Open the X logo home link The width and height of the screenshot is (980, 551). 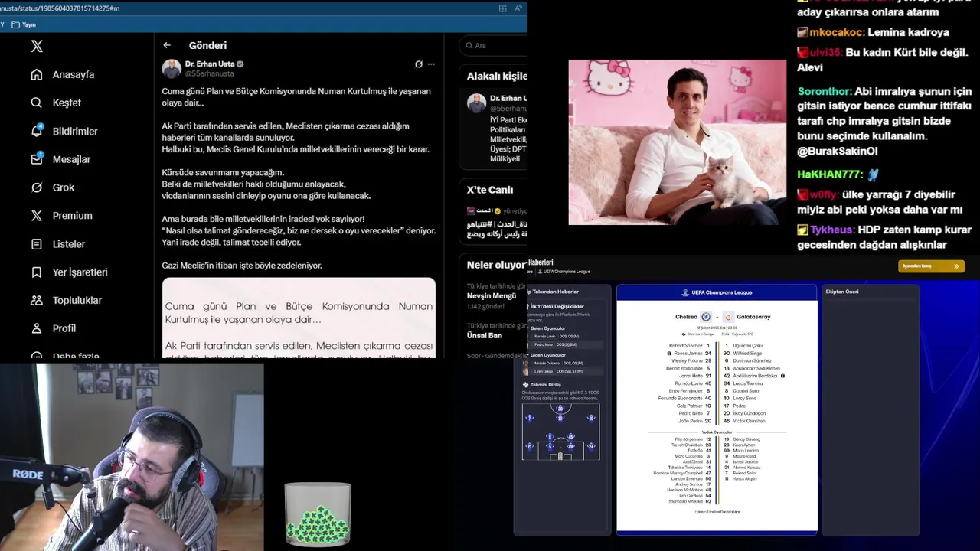point(37,46)
